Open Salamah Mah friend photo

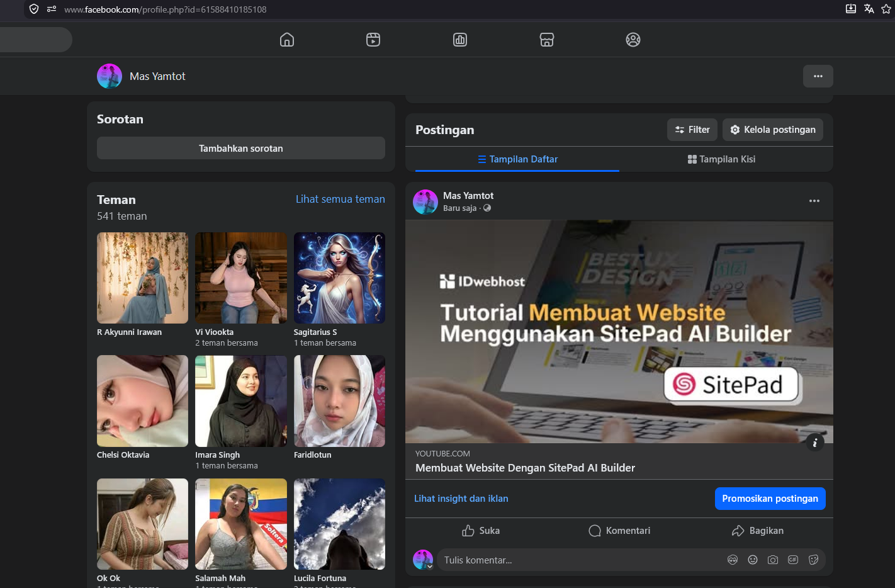[241, 524]
